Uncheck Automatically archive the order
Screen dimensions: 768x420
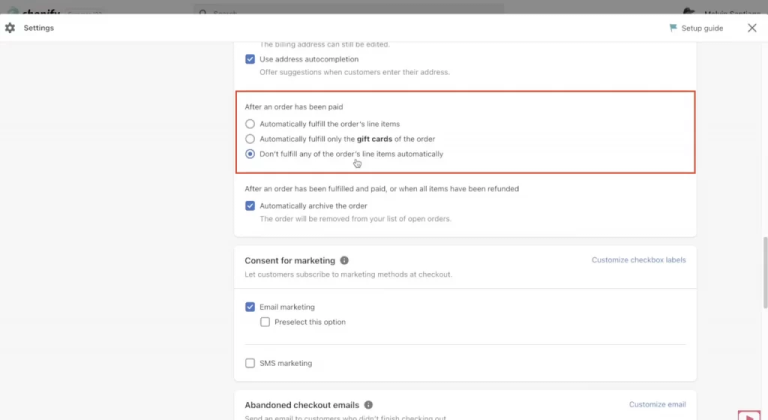click(250, 205)
